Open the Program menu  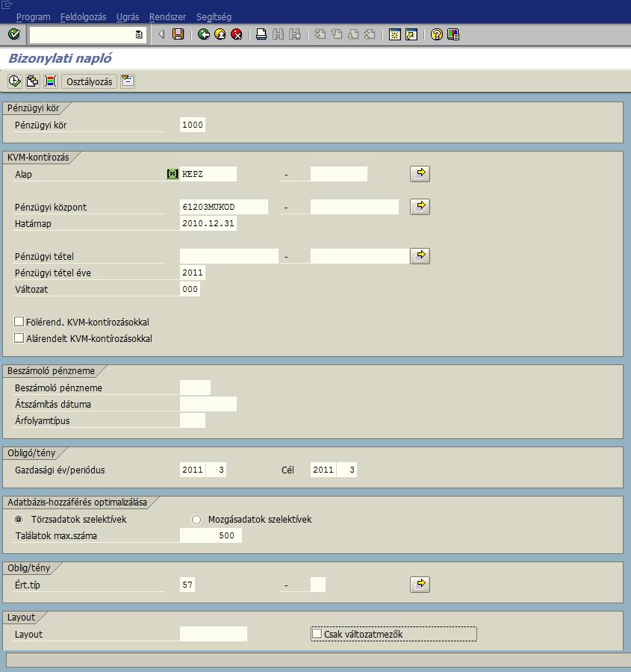point(33,16)
